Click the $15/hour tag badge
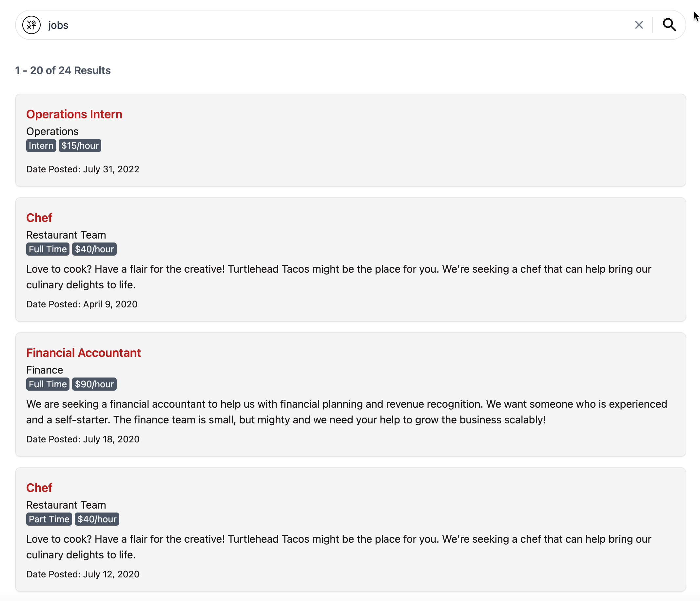The height and width of the screenshot is (601, 700). pyautogui.click(x=80, y=145)
